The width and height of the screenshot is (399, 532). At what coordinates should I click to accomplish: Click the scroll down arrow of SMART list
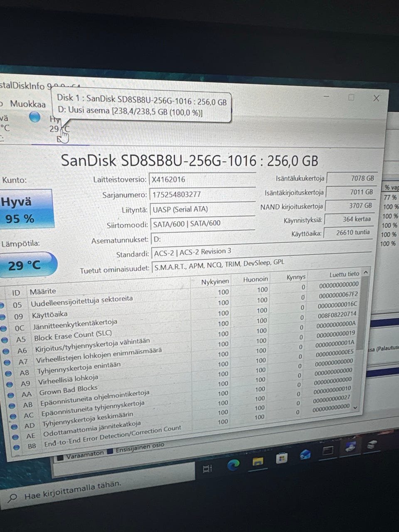[356, 407]
